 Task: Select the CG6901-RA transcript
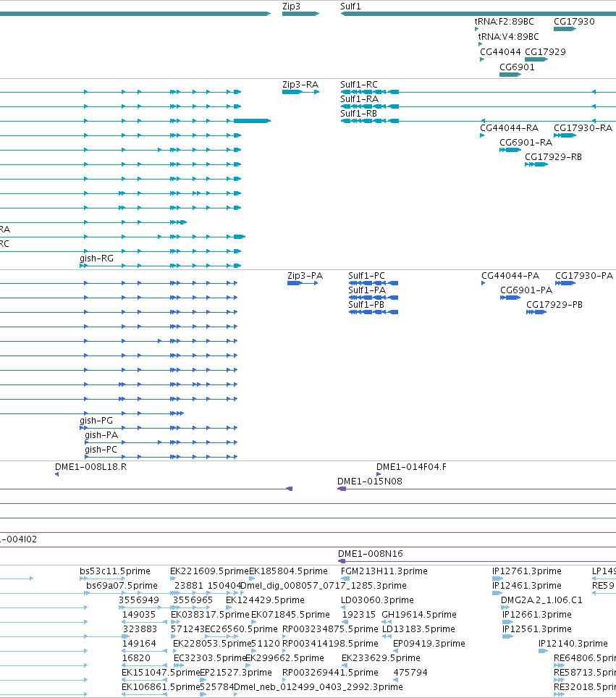point(510,150)
